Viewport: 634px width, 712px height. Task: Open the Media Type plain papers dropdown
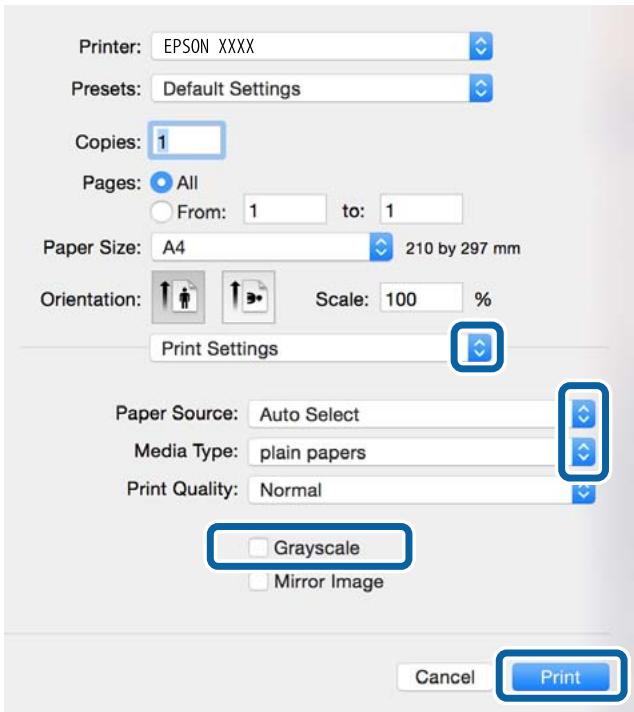point(422,452)
